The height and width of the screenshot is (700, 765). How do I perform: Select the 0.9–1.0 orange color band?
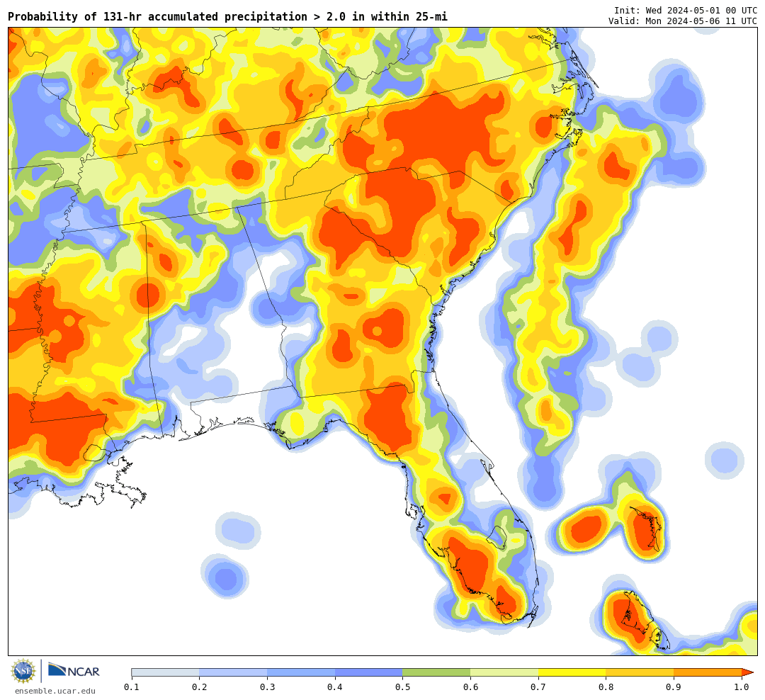point(708,672)
